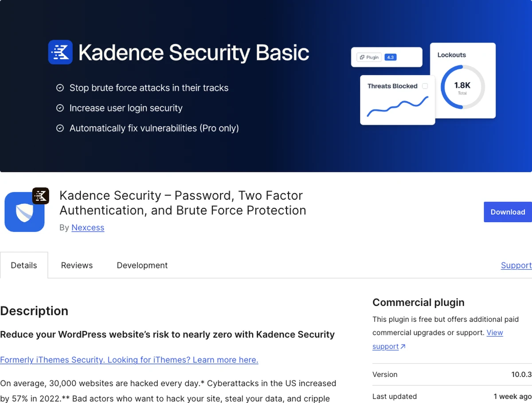Click the 4.3 version badge in the banner
This screenshot has width=532, height=403.
(x=390, y=58)
